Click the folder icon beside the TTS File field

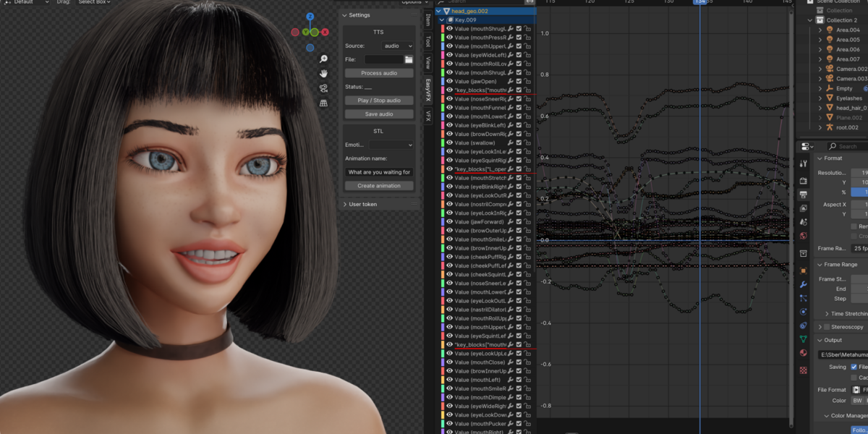[x=407, y=59]
